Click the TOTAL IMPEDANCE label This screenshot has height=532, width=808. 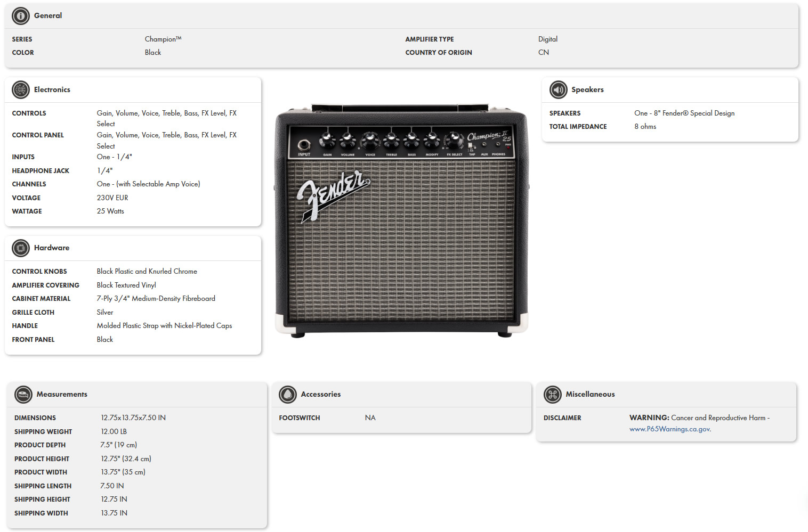click(x=578, y=127)
